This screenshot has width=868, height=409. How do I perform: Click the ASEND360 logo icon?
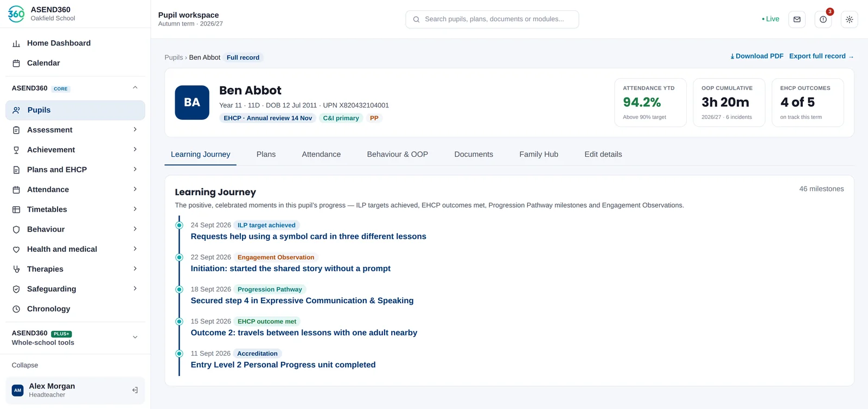[16, 14]
